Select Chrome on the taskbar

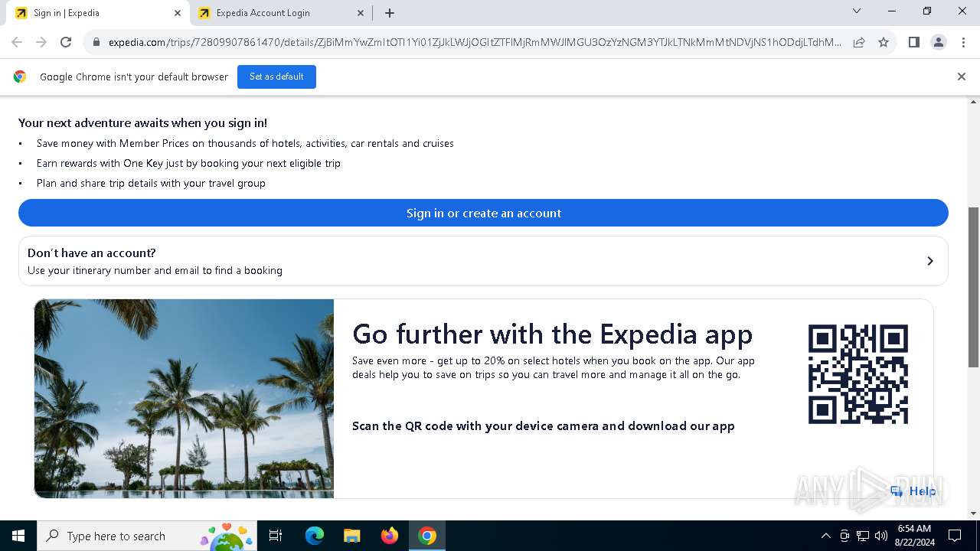pos(427,536)
